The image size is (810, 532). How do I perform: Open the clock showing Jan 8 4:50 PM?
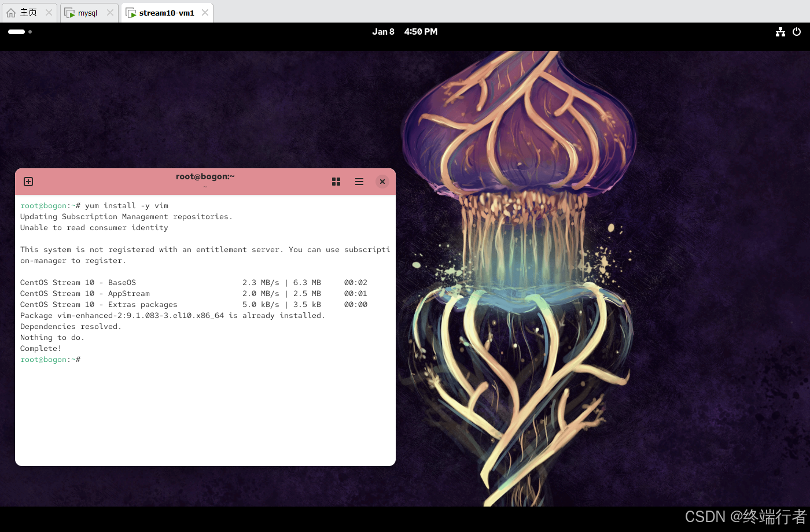[x=404, y=32]
